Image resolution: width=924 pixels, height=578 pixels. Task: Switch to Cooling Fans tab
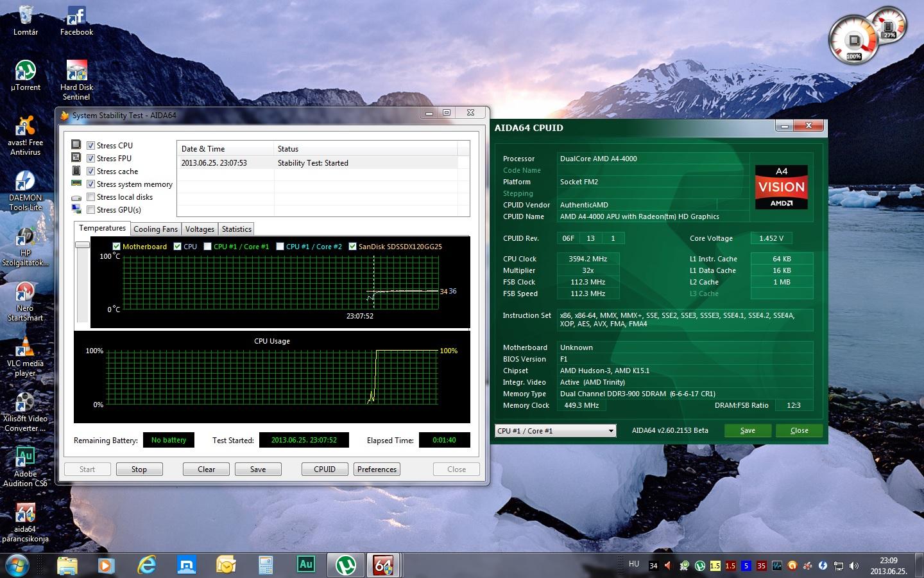pyautogui.click(x=155, y=229)
